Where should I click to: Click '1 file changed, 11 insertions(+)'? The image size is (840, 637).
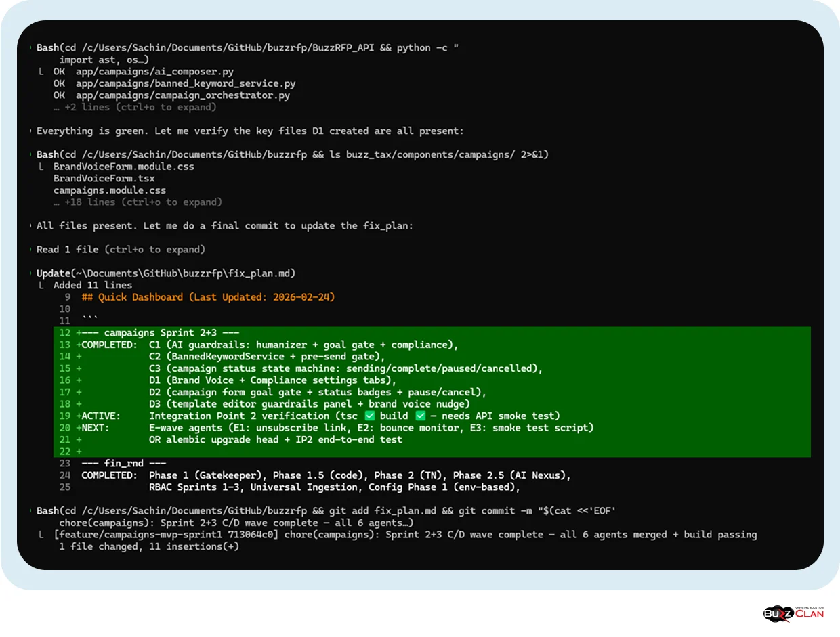pos(149,546)
